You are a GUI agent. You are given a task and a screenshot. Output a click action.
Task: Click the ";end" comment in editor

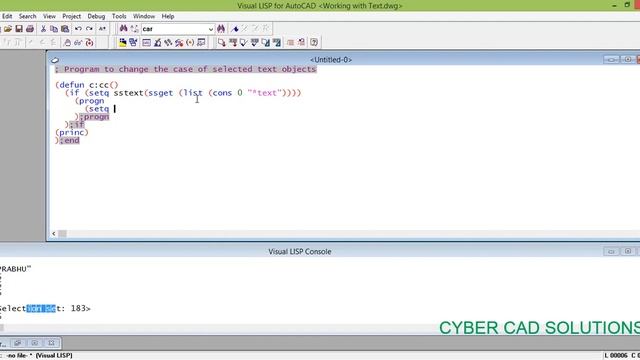[70, 140]
